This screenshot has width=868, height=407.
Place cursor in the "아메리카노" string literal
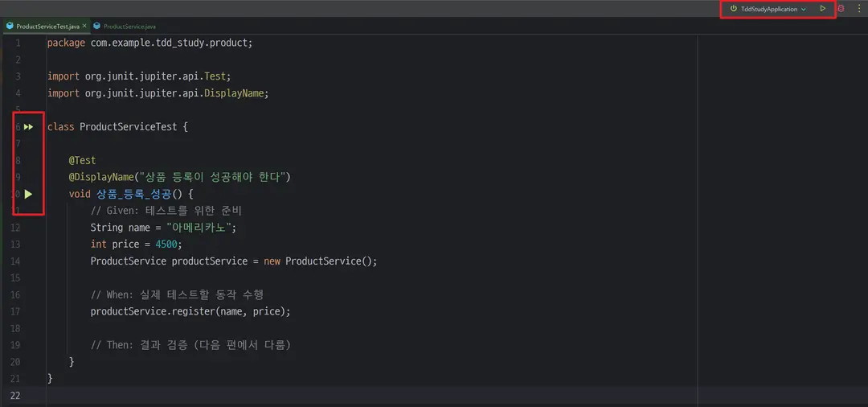pyautogui.click(x=201, y=228)
